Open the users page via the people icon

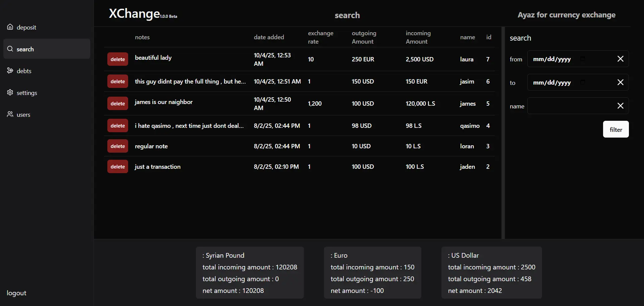[10, 114]
